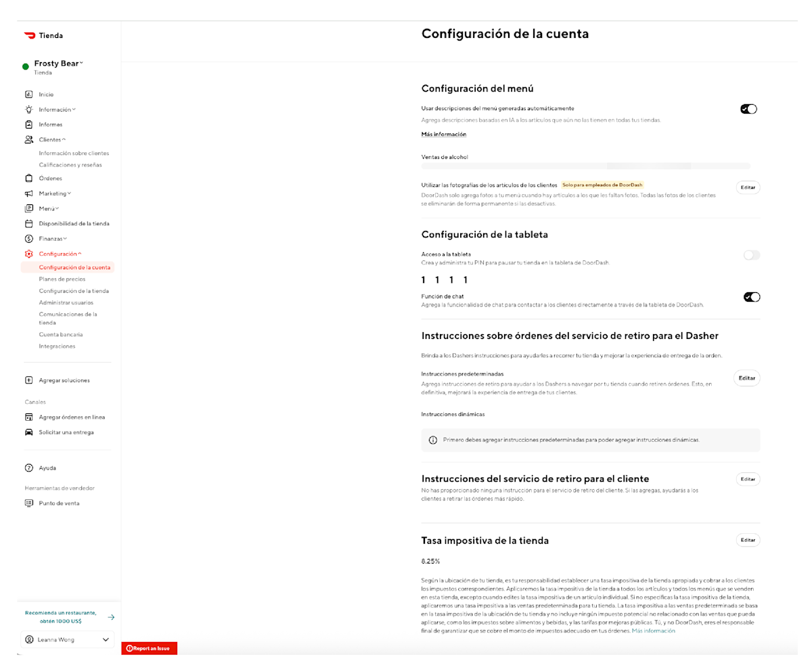Disable automatic menu descriptions toggle
This screenshot has width=812, height=663.
(x=750, y=108)
